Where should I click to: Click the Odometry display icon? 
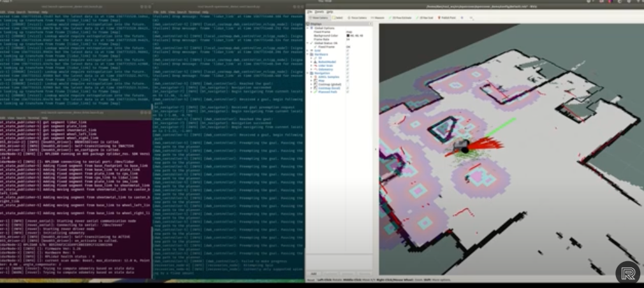tap(316, 69)
